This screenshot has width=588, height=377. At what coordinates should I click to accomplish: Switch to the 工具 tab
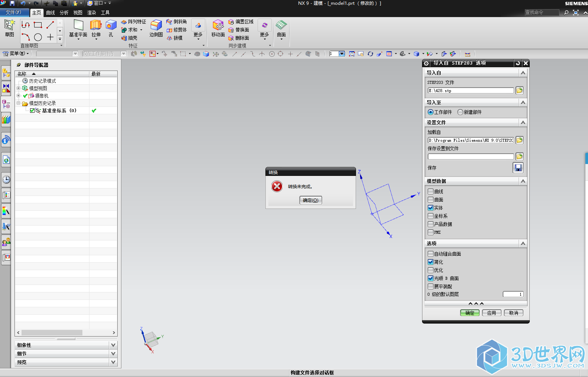[105, 13]
